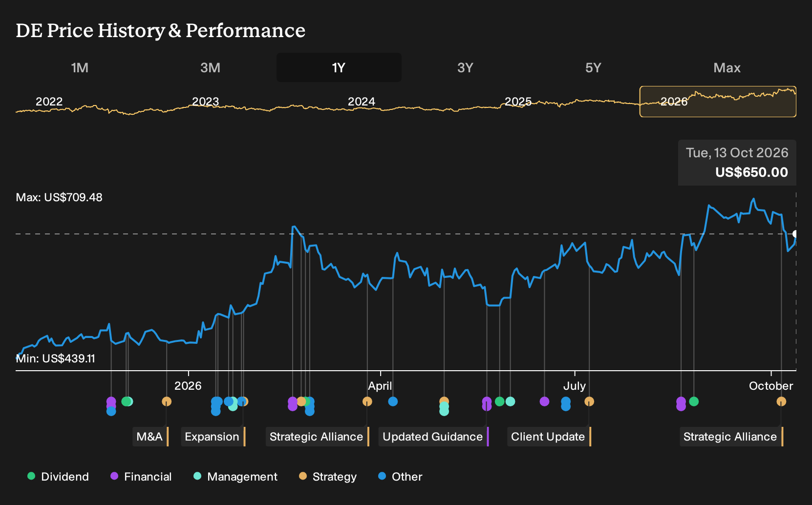Click the US$650.00 tooltip price
This screenshot has height=505, width=812.
pos(751,172)
